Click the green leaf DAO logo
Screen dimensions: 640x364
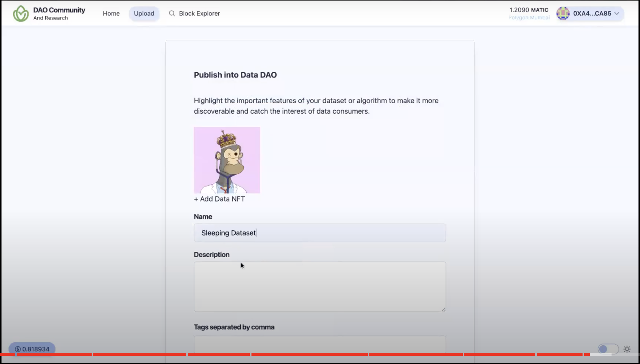click(x=21, y=13)
